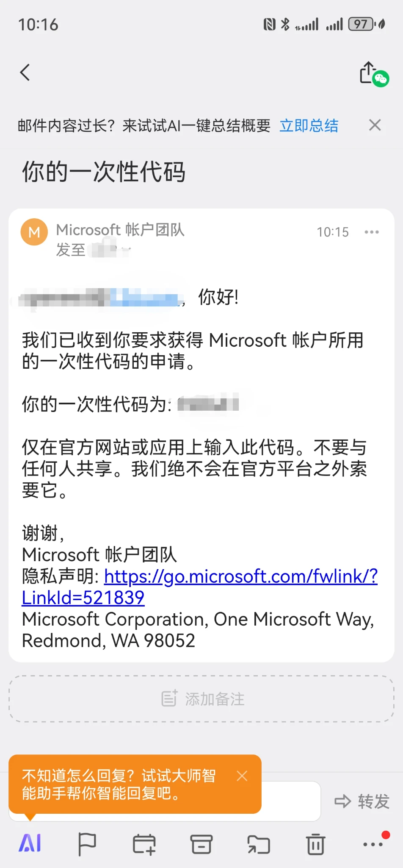The image size is (403, 868).
Task: Tap the 转发 forward button
Action: (362, 801)
